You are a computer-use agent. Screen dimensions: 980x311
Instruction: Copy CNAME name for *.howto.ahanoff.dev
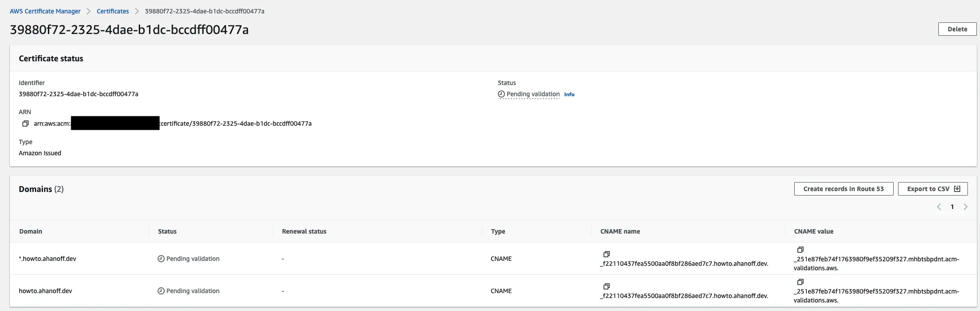click(x=607, y=254)
